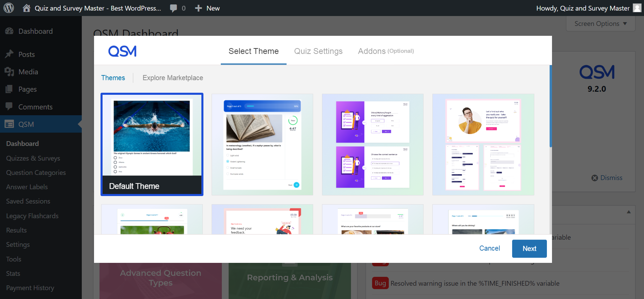Click the Pages icon in sidebar
Screen dimensions: 644x299
pos(9,89)
